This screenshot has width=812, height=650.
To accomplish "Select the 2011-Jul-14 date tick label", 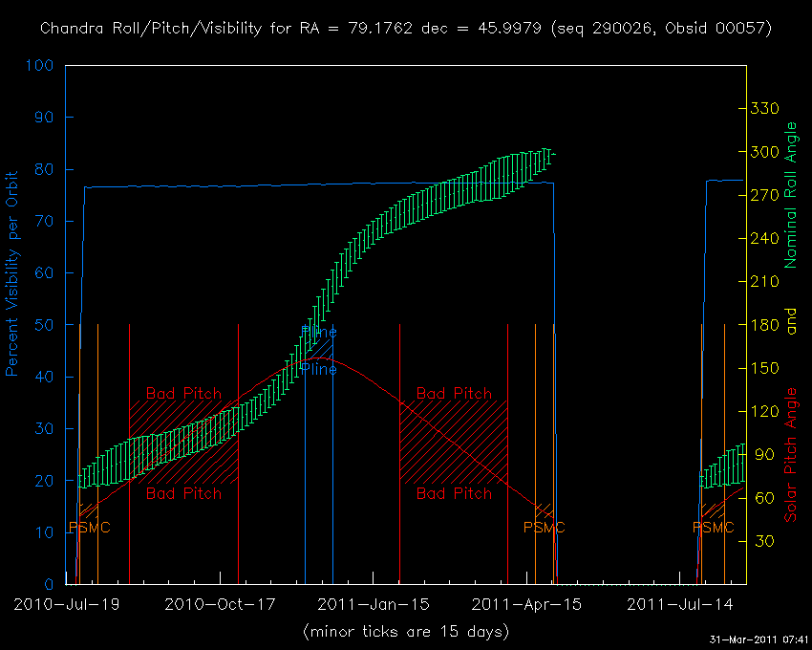I will click(x=680, y=604).
